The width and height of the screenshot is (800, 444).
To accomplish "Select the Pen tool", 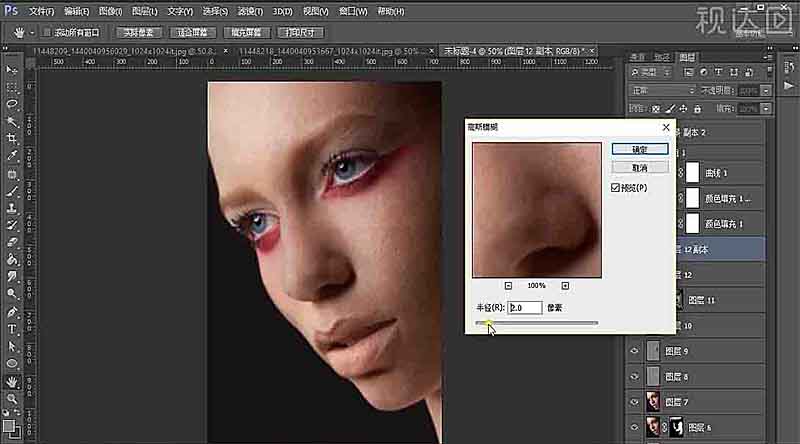I will click(12, 312).
